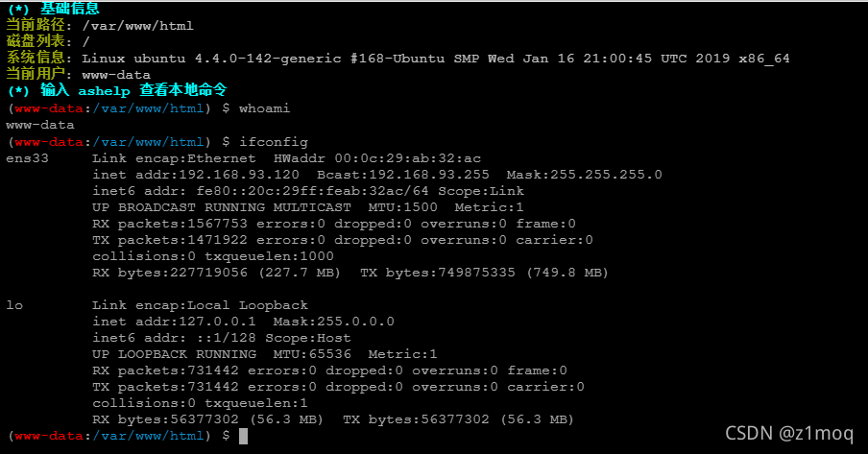The image size is (868, 454).
Task: Click the Bcast:192.168.93.255 value
Action: [403, 175]
